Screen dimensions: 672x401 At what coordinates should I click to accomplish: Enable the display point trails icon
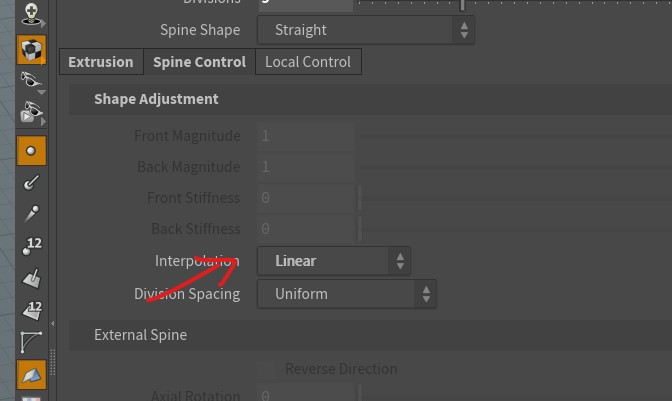31,213
